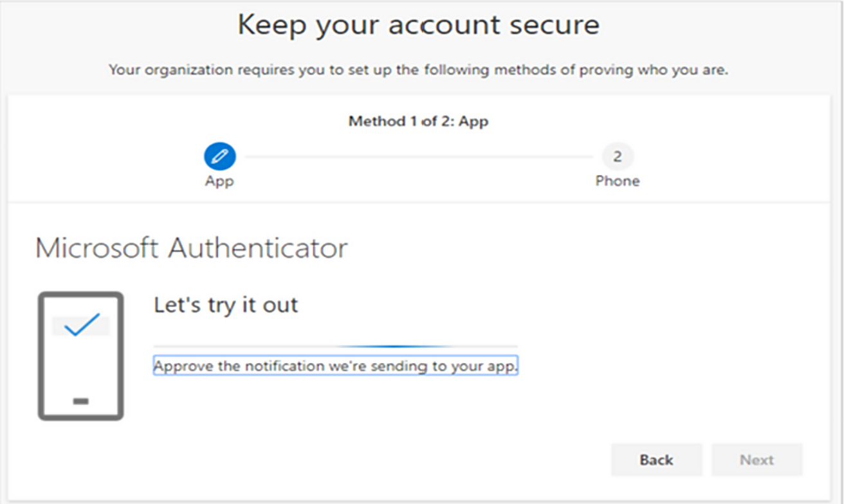844x504 pixels.
Task: Click the 'Phone' step label
Action: click(618, 181)
